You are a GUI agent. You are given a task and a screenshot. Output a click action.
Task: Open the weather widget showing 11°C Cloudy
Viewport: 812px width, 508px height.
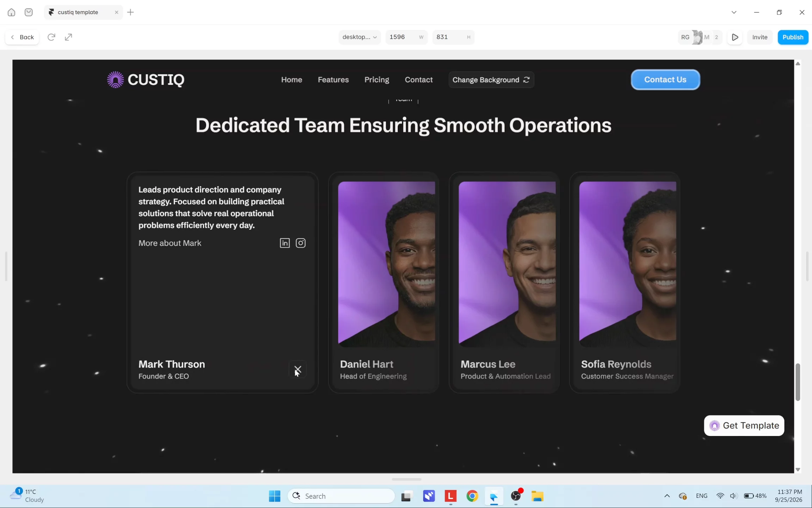(x=27, y=496)
